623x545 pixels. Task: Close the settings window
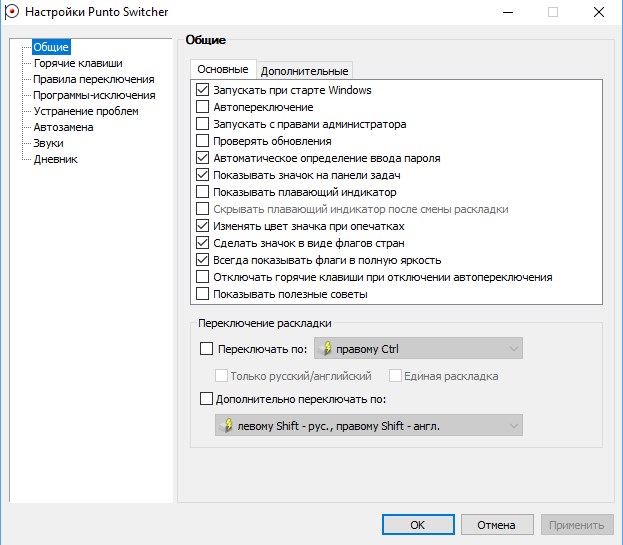point(599,14)
